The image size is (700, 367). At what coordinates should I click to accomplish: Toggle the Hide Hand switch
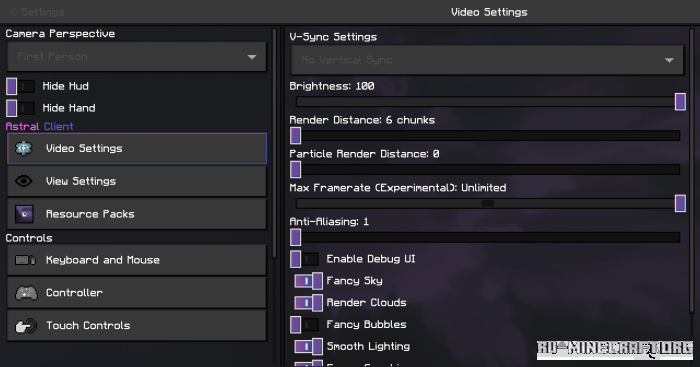coord(20,108)
